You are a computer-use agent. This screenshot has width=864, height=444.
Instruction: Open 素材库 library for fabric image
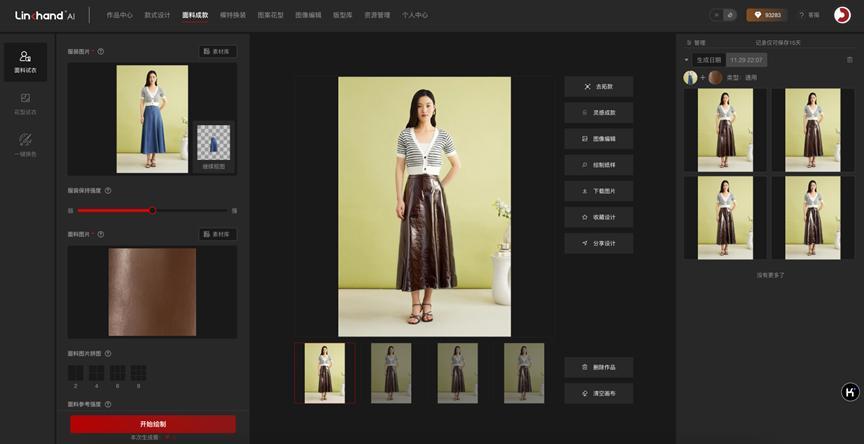click(x=217, y=234)
